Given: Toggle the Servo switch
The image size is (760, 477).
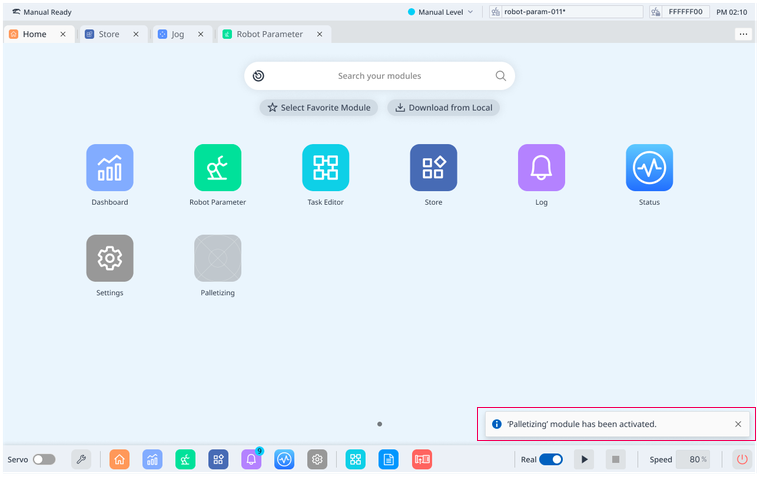Looking at the screenshot, I should tap(44, 460).
